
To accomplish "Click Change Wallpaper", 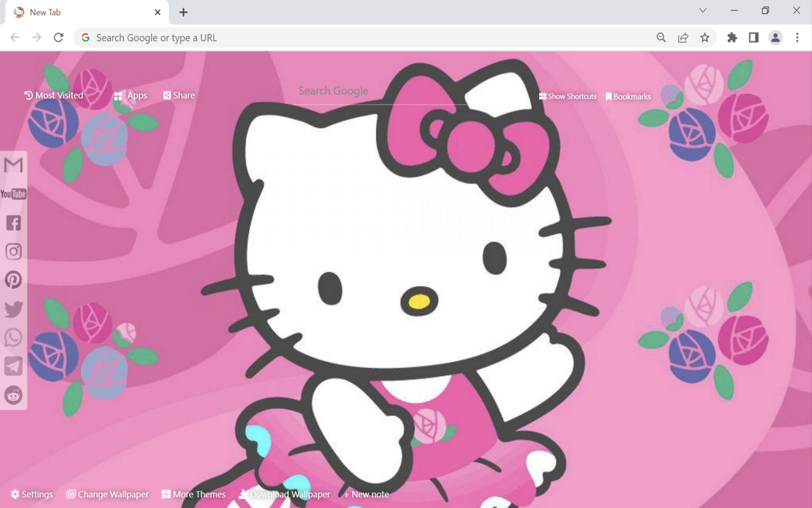I will coord(107,494).
